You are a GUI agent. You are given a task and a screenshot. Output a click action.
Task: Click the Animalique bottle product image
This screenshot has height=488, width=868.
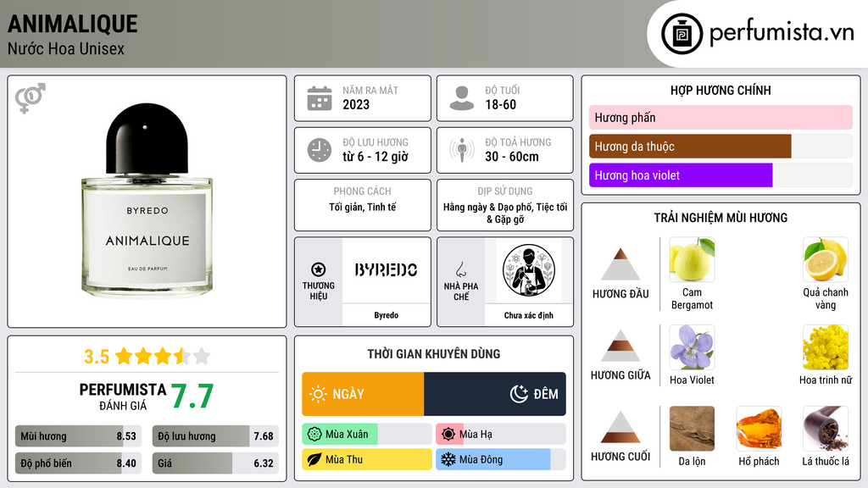tap(147, 200)
